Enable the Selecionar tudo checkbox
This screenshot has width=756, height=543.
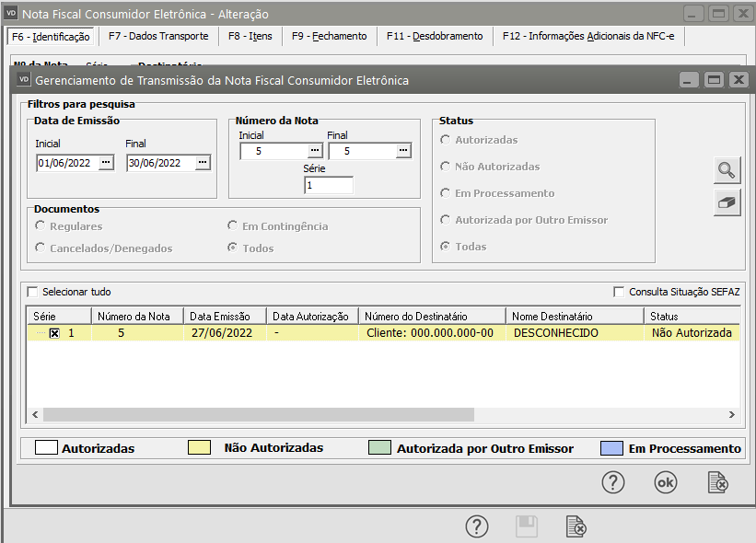[33, 292]
